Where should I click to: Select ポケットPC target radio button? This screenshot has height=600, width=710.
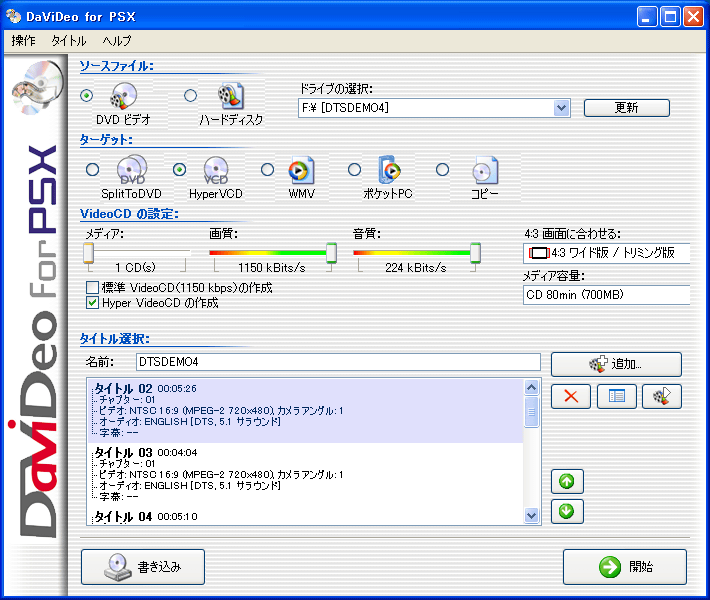pyautogui.click(x=354, y=170)
